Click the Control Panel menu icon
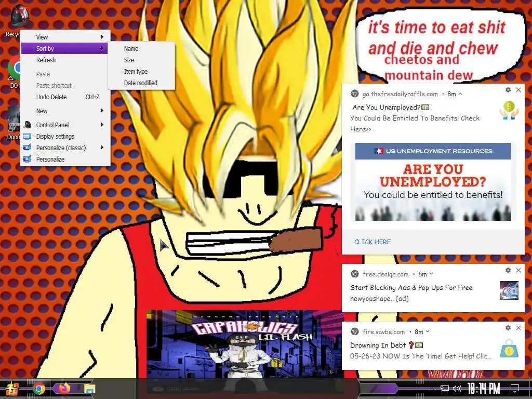532x399 pixels. tap(28, 125)
